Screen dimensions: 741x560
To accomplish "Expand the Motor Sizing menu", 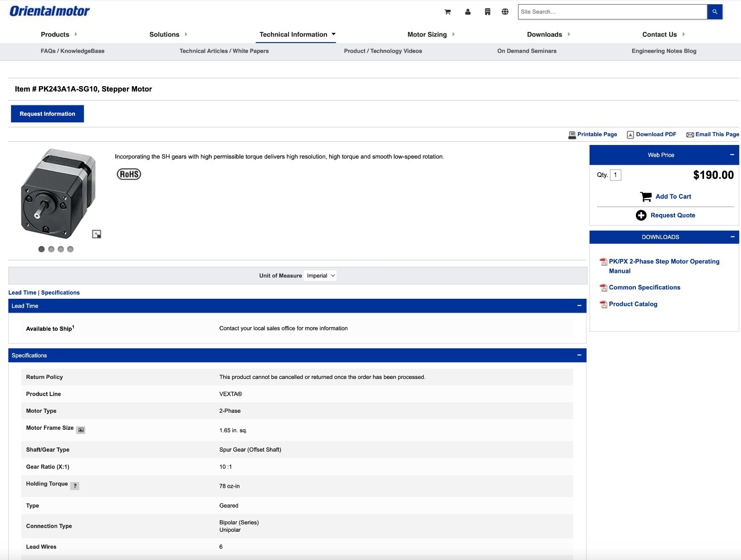I will click(431, 34).
